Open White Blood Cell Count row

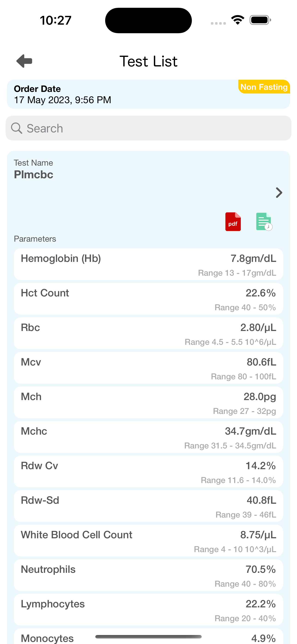(148, 540)
